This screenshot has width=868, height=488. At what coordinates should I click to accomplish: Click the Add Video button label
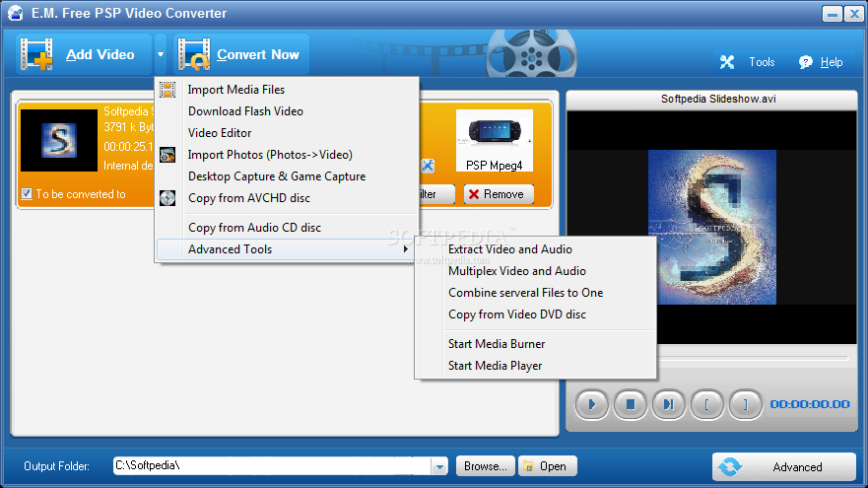point(100,54)
